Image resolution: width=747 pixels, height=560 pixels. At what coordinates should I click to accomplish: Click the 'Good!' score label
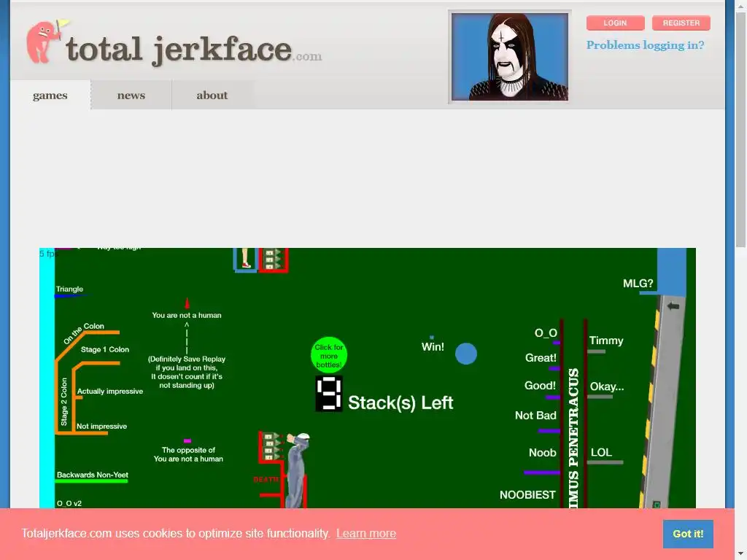(540, 385)
